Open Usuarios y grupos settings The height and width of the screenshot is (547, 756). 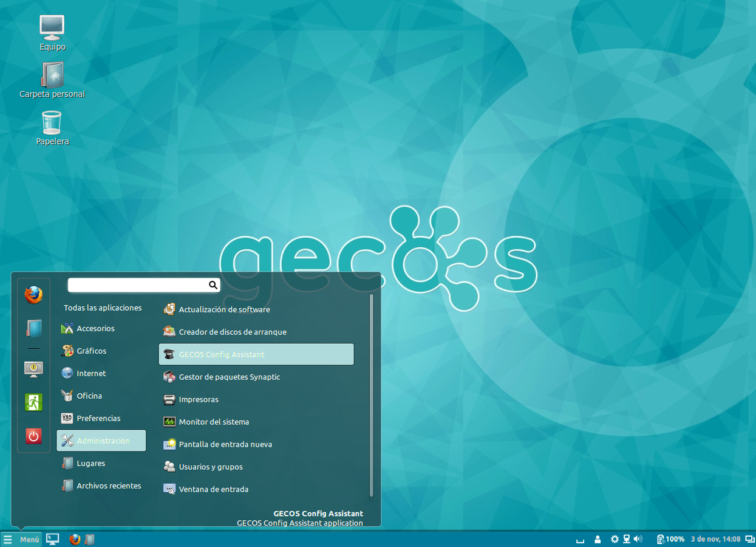point(212,466)
